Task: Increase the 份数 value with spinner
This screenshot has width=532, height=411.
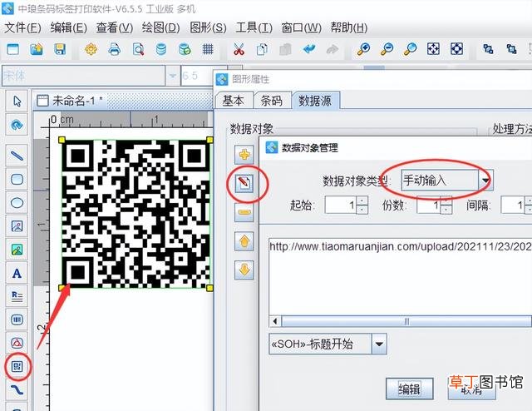Action: coord(446,201)
